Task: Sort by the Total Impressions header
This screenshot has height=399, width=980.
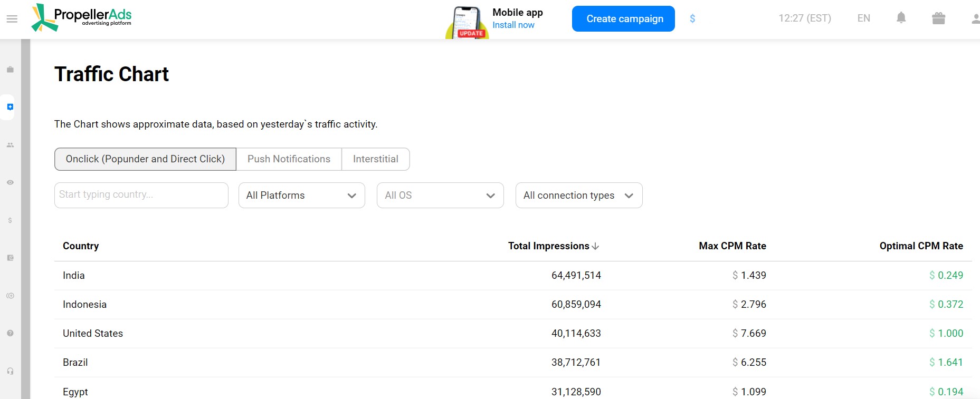Action: click(x=548, y=246)
